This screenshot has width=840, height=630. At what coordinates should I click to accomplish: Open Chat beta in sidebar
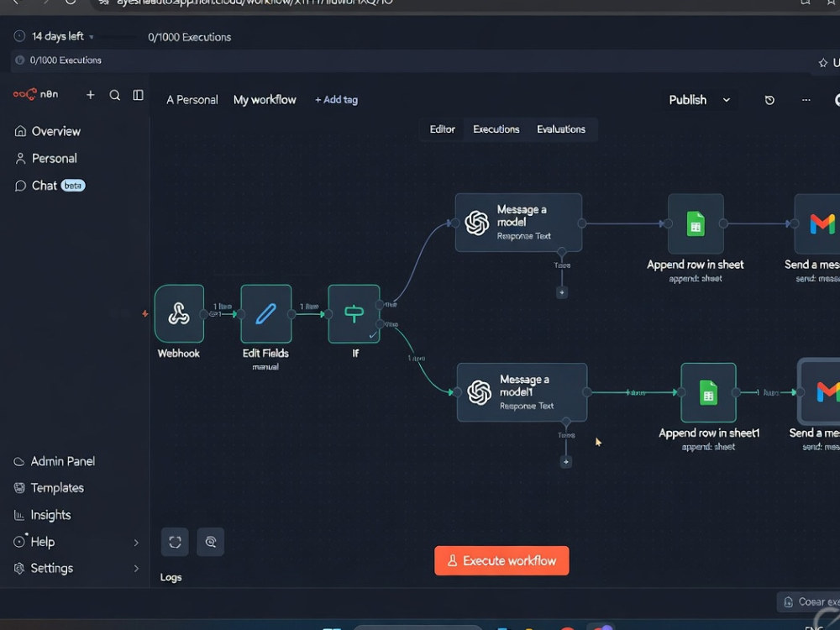tap(50, 186)
